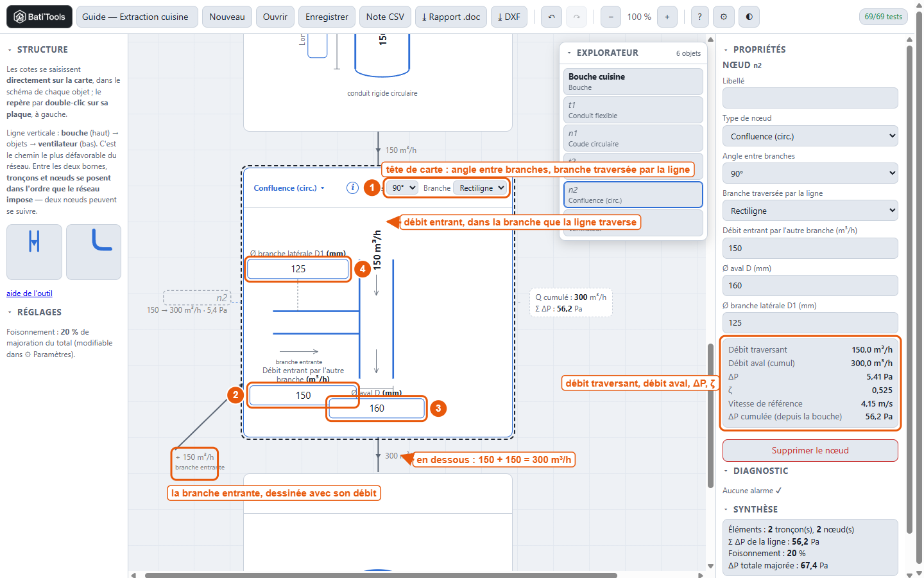
Task: Click the info icon on Confluence card
Action: tap(352, 188)
